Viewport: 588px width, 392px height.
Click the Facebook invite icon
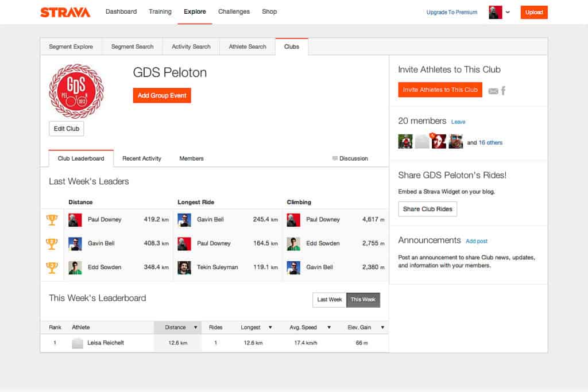pos(503,90)
